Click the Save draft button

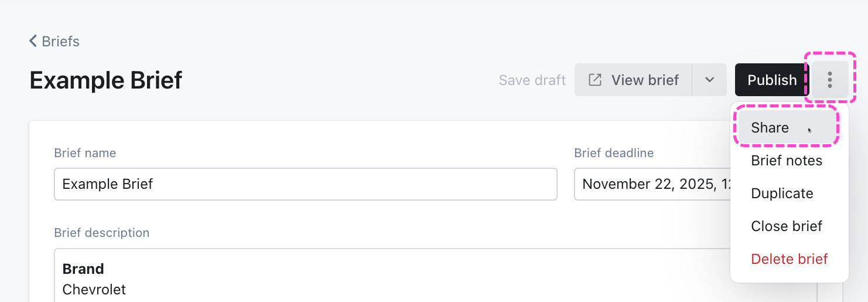pos(532,80)
